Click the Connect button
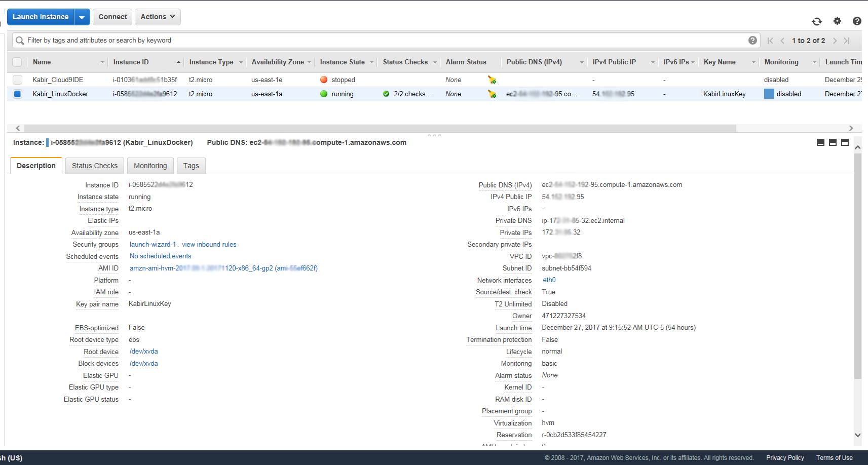This screenshot has height=465, width=868. (x=112, y=17)
